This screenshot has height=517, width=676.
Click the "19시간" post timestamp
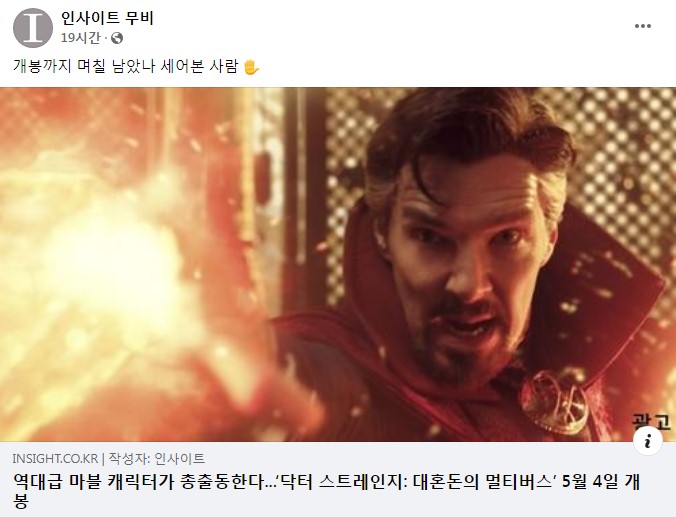80,38
